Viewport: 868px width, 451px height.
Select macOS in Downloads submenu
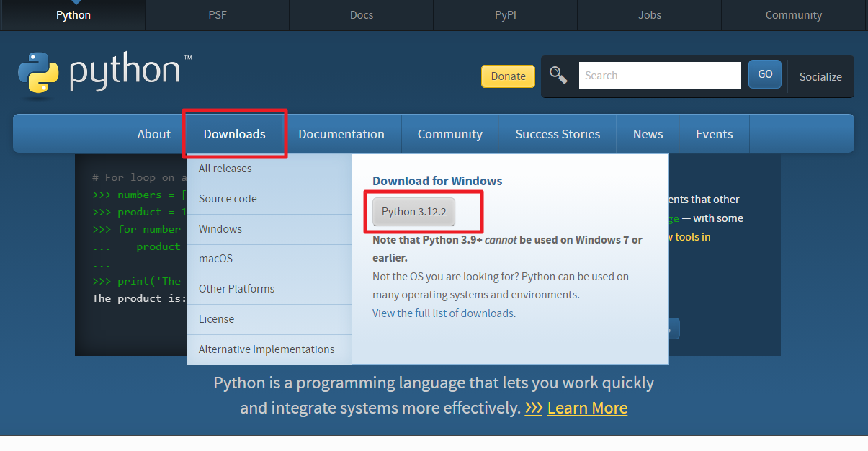269,259
